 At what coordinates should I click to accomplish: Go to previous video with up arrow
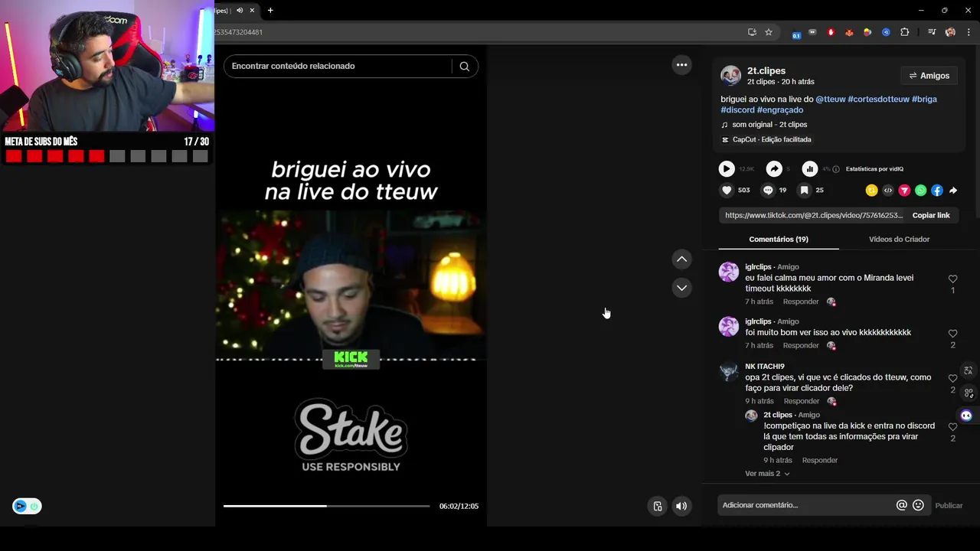tap(681, 259)
